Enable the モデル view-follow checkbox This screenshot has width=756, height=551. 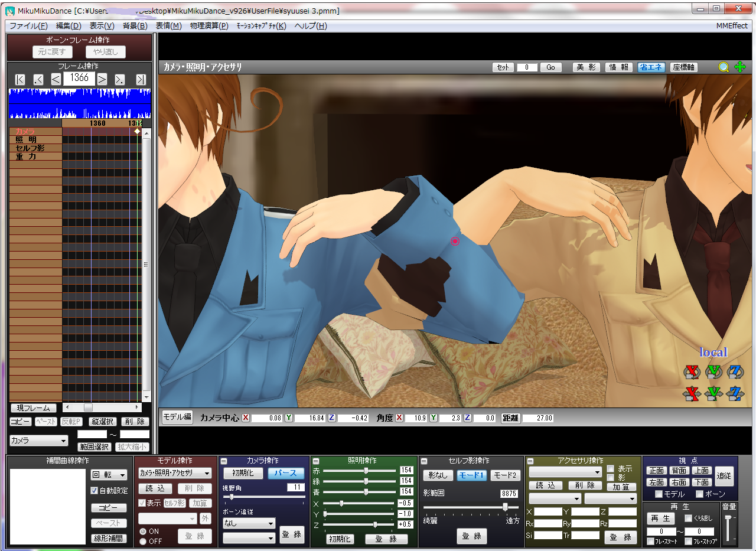tap(659, 494)
